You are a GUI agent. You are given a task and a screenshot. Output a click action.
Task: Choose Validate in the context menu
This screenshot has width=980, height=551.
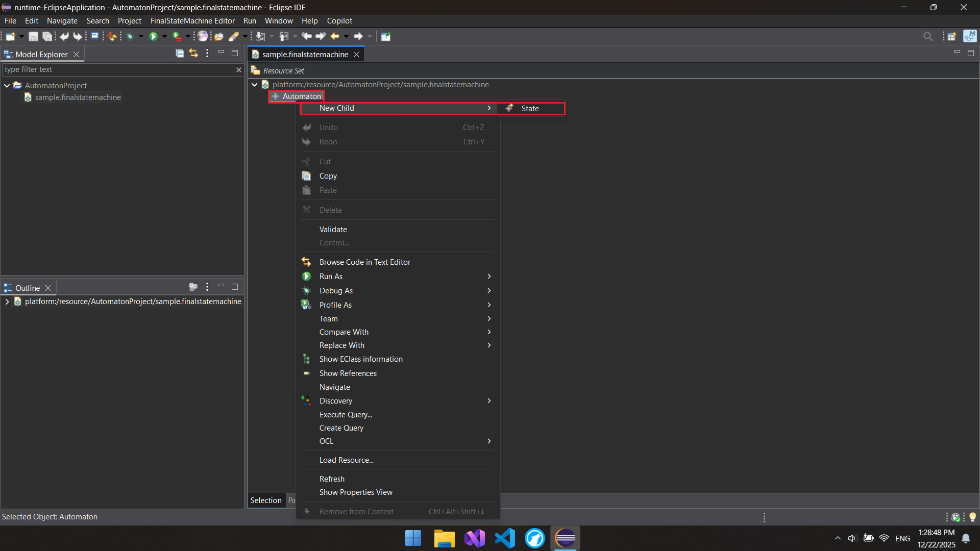[x=333, y=230]
